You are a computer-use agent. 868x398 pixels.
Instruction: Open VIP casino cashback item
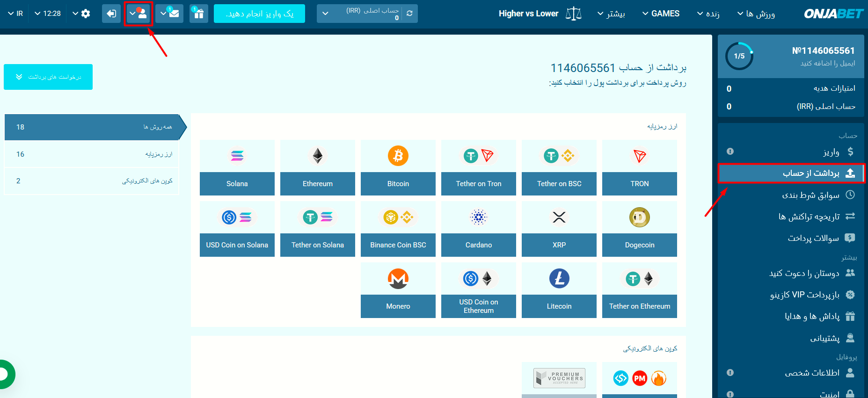coord(791,295)
